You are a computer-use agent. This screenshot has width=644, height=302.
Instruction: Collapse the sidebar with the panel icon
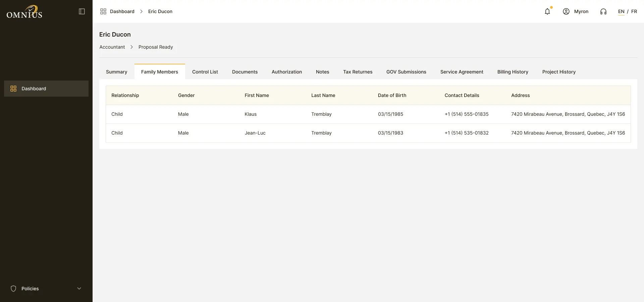82,11
